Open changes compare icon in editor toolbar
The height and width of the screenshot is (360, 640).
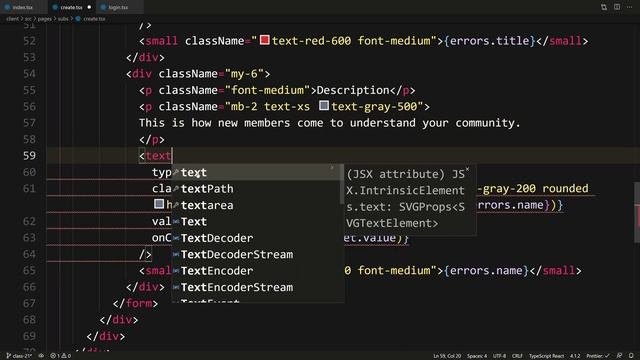coord(604,7)
